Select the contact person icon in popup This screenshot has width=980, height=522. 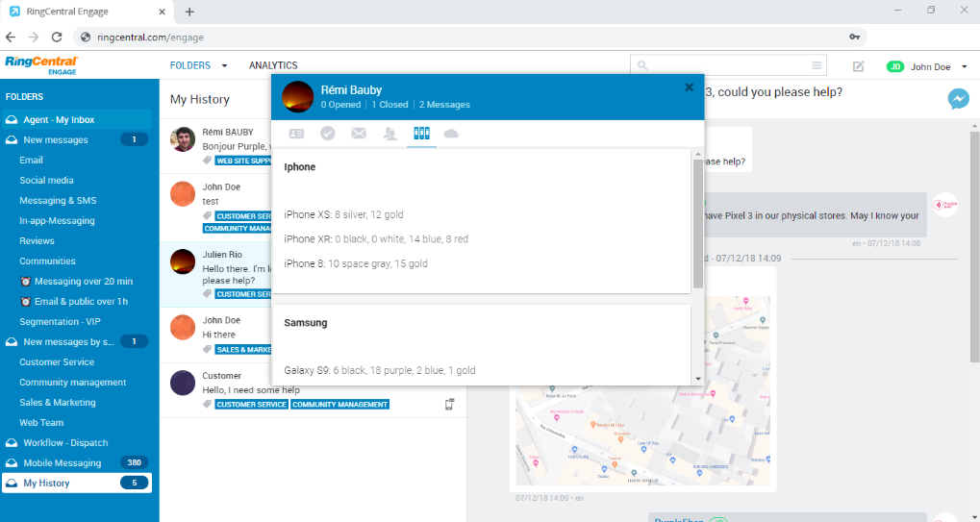click(389, 134)
